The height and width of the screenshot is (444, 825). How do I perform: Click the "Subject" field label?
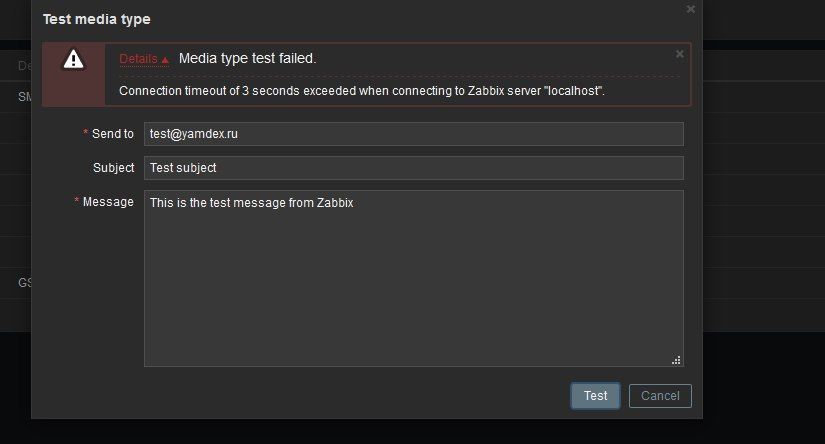pos(113,168)
